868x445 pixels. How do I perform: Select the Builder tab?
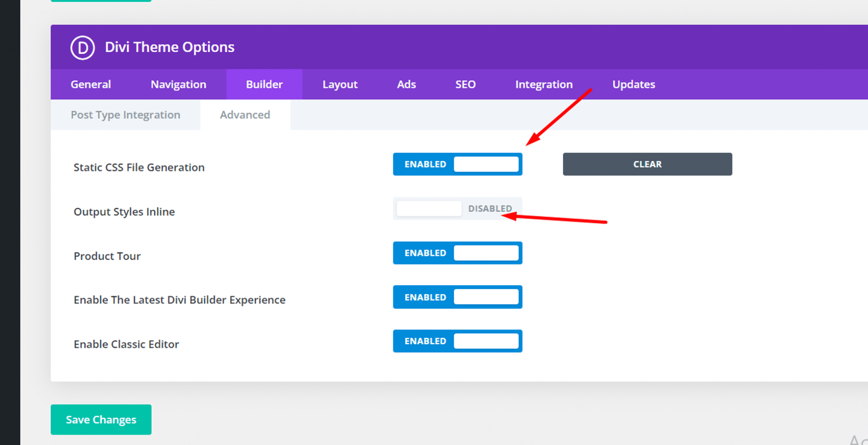click(264, 84)
